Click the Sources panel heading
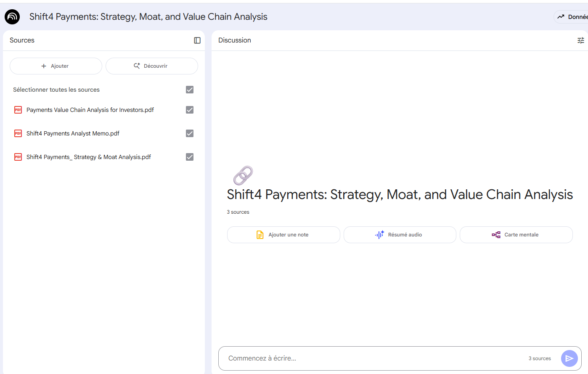This screenshot has width=588, height=374. coord(22,40)
